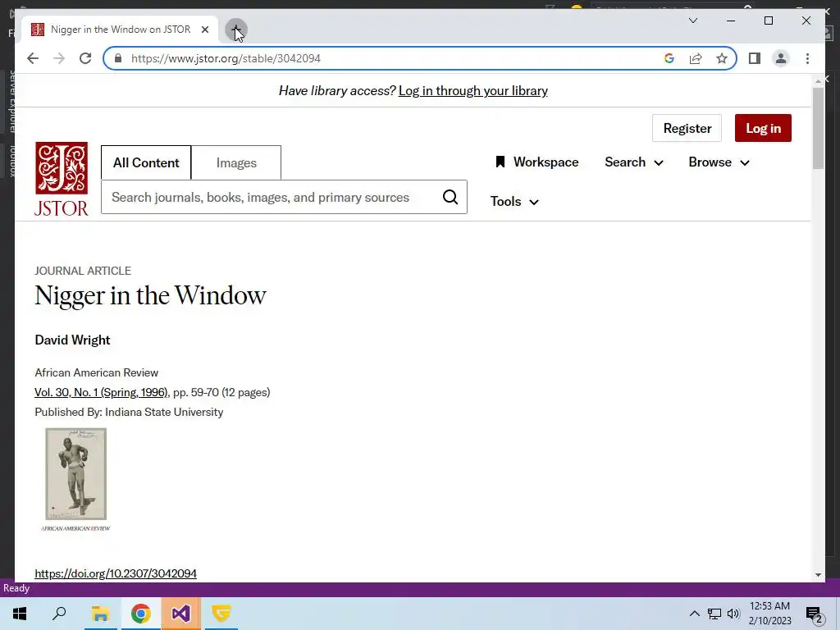Switch to Visual Studio in taskbar

tap(180, 614)
